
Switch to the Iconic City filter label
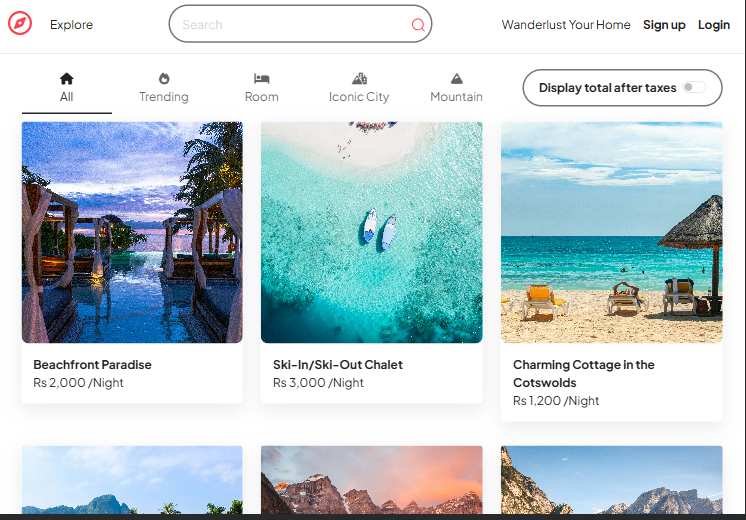(x=359, y=97)
